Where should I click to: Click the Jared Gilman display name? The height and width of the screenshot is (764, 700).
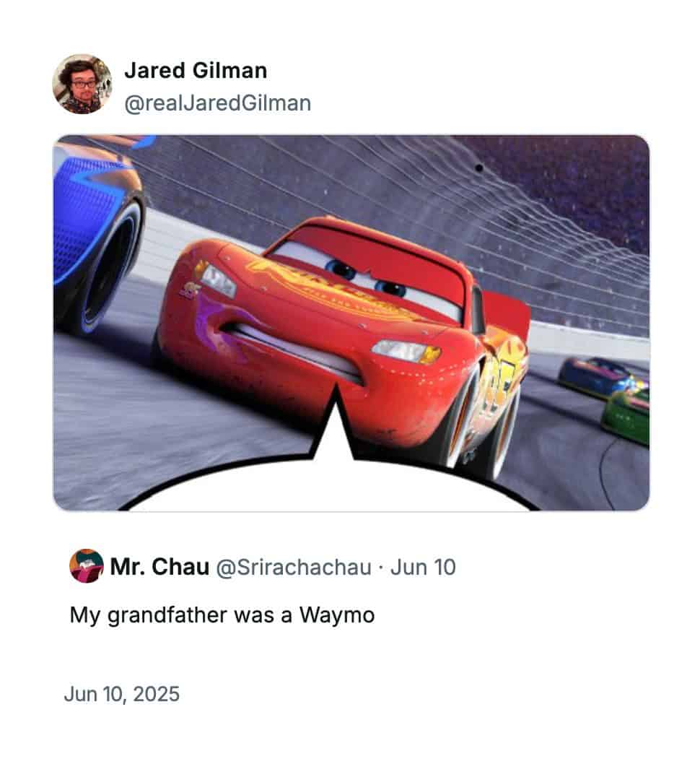(196, 71)
